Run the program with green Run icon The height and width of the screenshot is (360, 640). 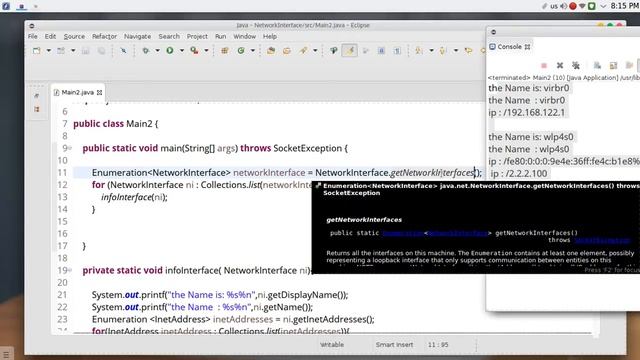pos(170,51)
